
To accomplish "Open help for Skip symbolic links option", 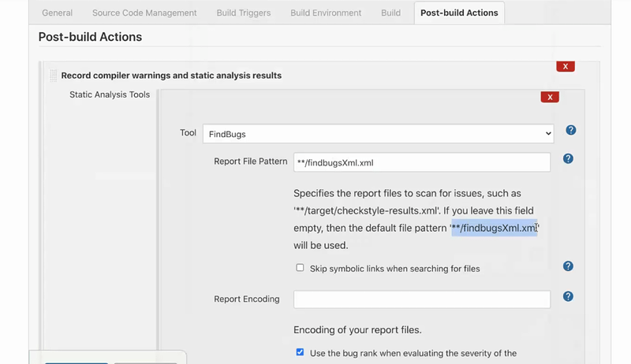I will pos(568,266).
